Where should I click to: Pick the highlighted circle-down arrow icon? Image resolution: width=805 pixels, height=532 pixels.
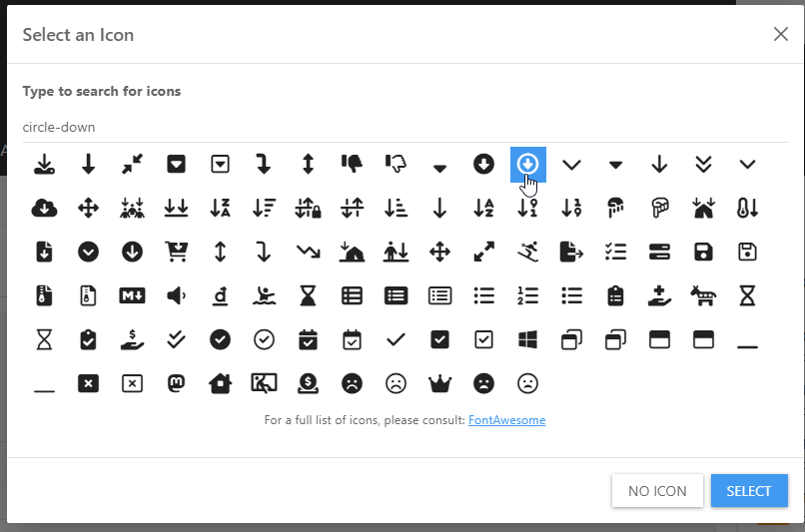click(528, 164)
